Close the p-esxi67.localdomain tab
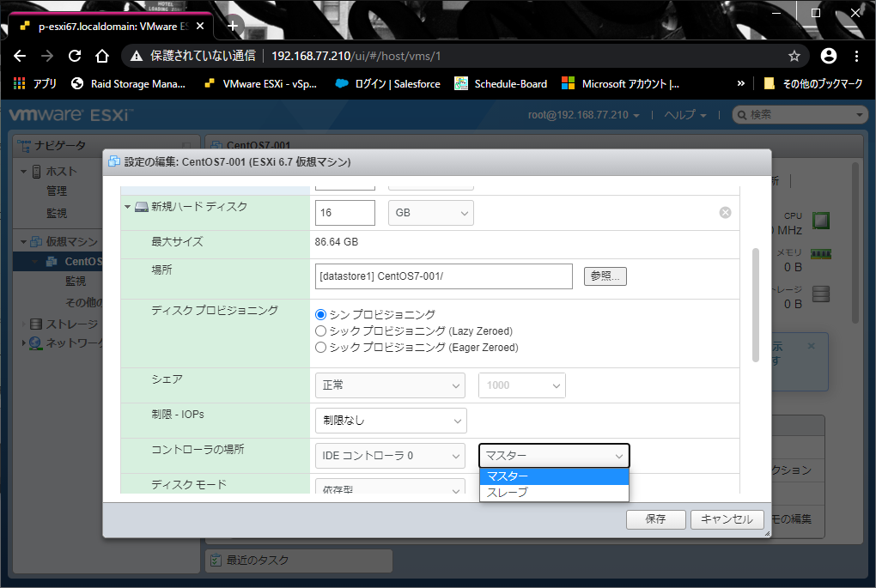 (x=200, y=27)
